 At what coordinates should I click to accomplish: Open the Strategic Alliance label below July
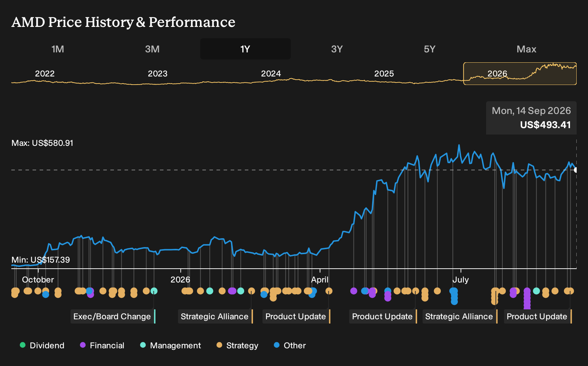tap(460, 316)
